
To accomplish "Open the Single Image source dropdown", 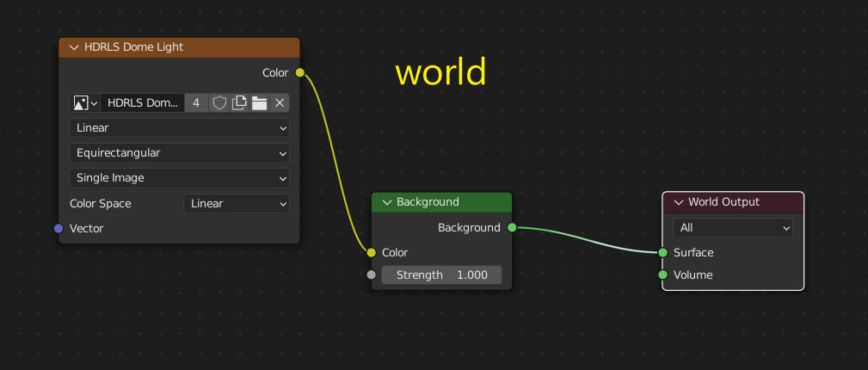I will [179, 178].
